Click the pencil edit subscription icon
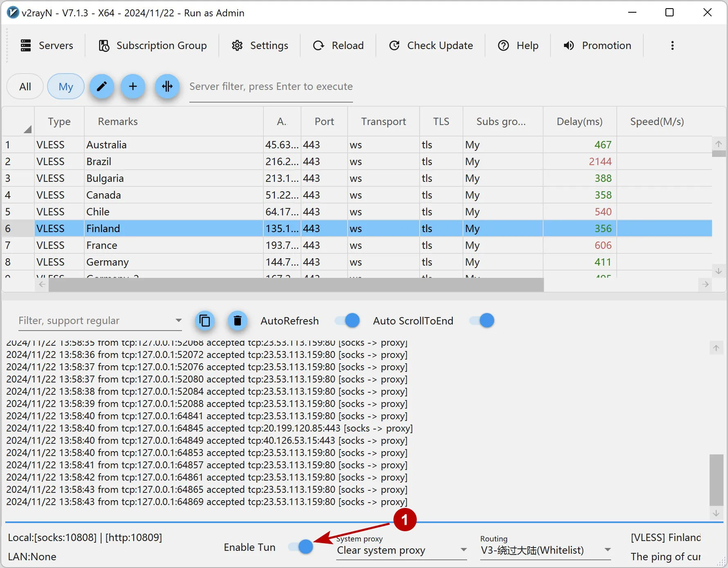The image size is (728, 568). [102, 86]
